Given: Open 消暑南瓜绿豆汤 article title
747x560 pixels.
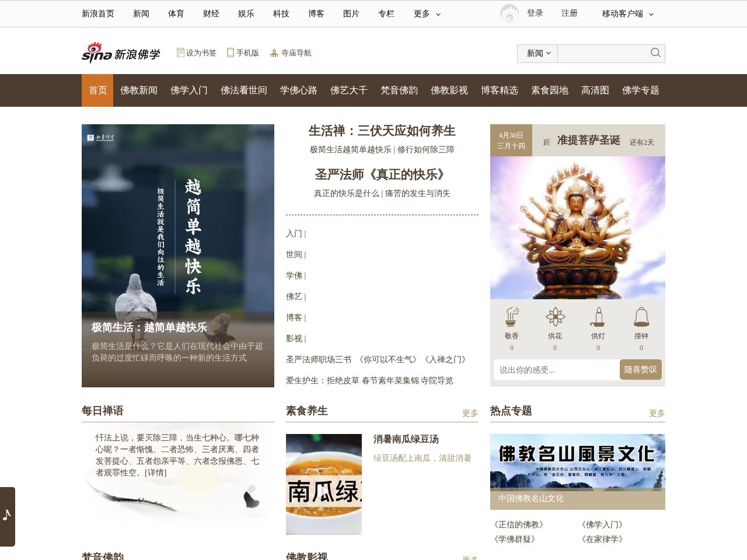Looking at the screenshot, I should (406, 439).
